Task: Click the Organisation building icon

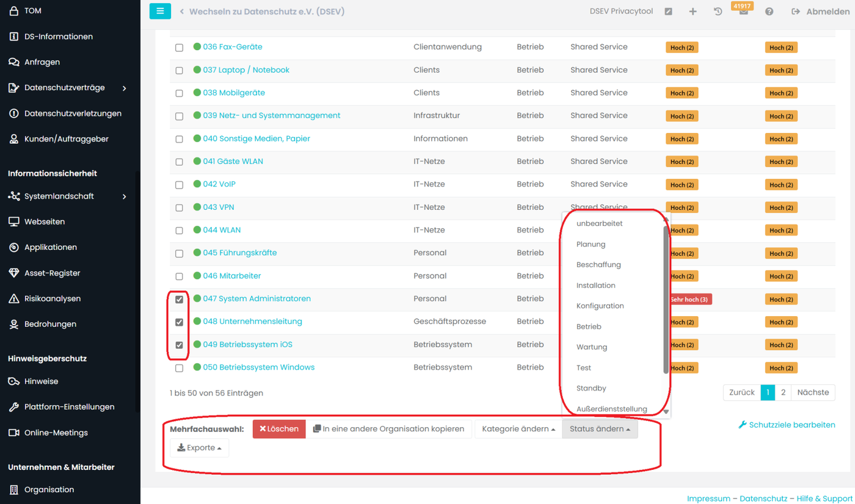Action: click(x=14, y=490)
